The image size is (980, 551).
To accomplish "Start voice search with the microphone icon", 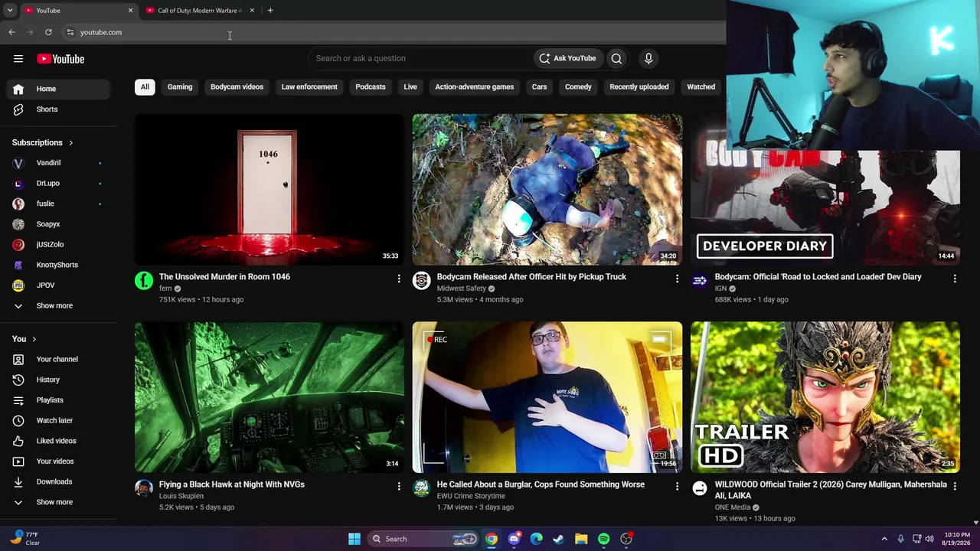I will (648, 58).
